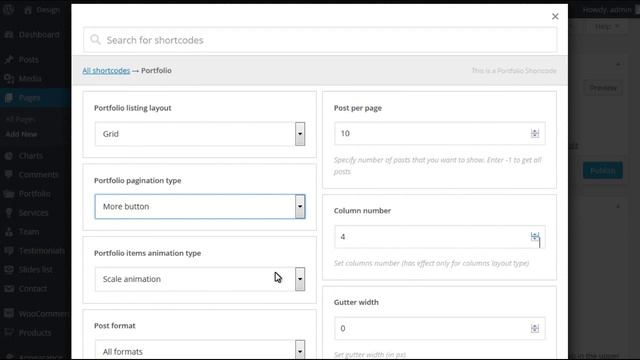The image size is (640, 360).
Task: Open Pages in the admin sidebar
Action: 29,98
